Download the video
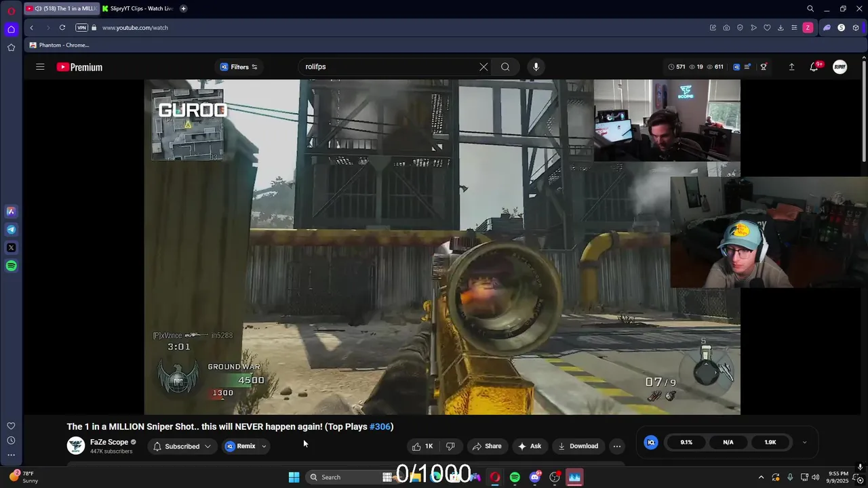This screenshot has height=488, width=868. tap(578, 446)
